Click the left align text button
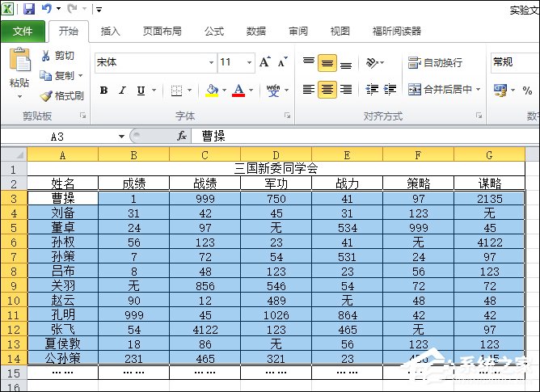This screenshot has width=540, height=392. pos(309,90)
